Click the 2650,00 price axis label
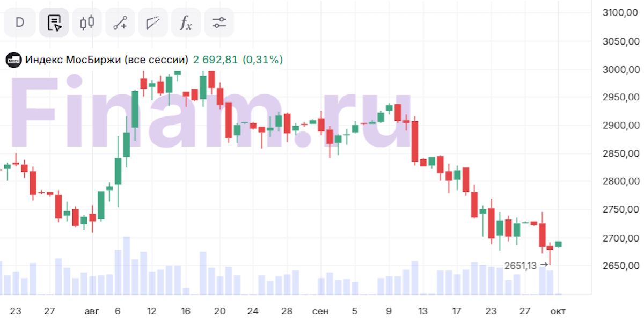Screen dimensions: 644x322 point(621,266)
